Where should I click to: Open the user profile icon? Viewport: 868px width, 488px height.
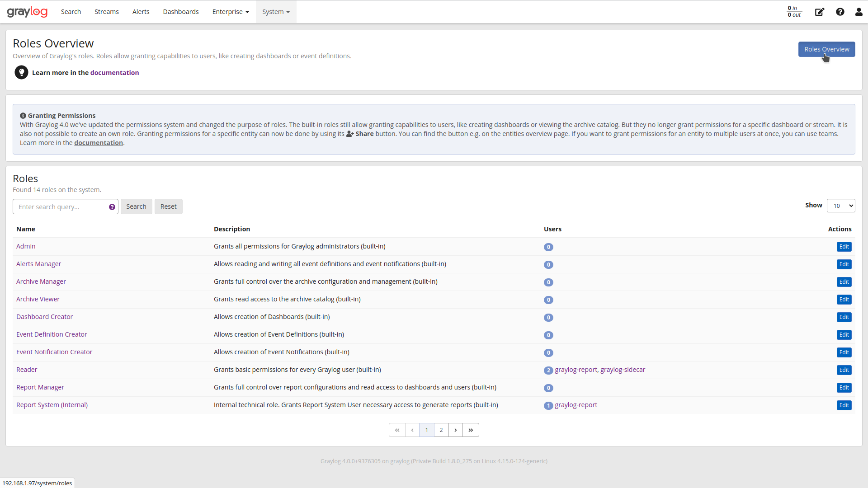tap(859, 12)
